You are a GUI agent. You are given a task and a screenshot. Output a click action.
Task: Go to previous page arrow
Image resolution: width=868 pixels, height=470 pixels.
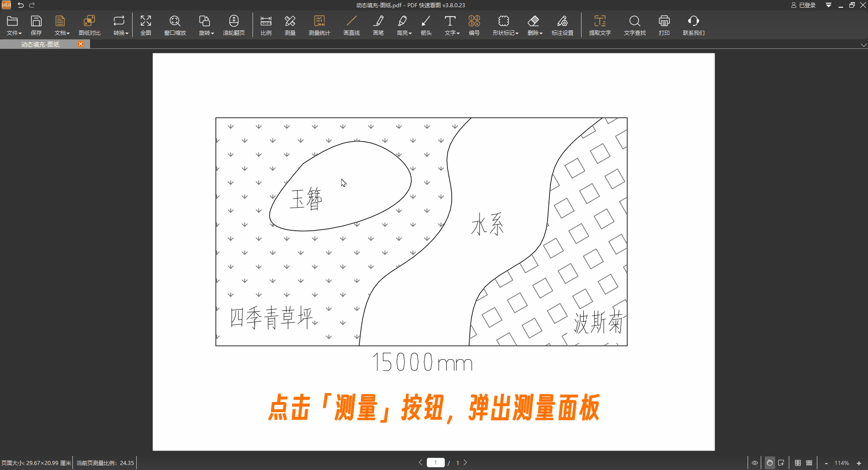[x=420, y=462]
